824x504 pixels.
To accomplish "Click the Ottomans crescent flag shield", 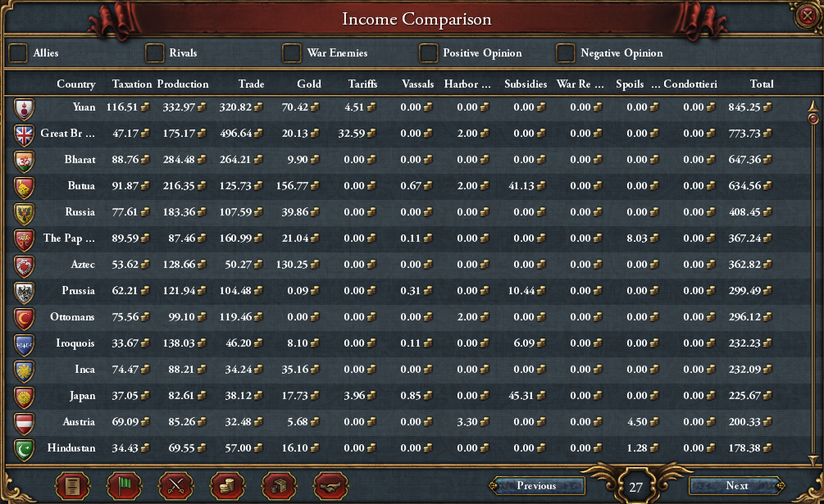I will coord(24,319).
